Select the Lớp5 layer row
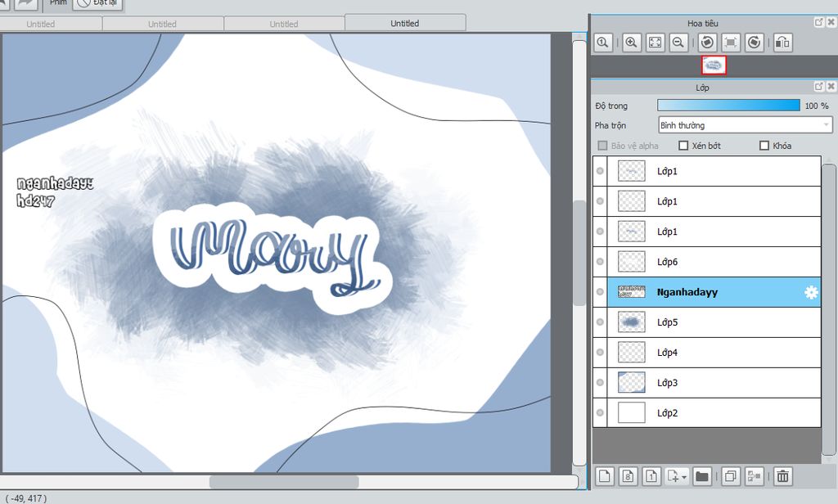Screen dimensions: 838x504 (714, 322)
